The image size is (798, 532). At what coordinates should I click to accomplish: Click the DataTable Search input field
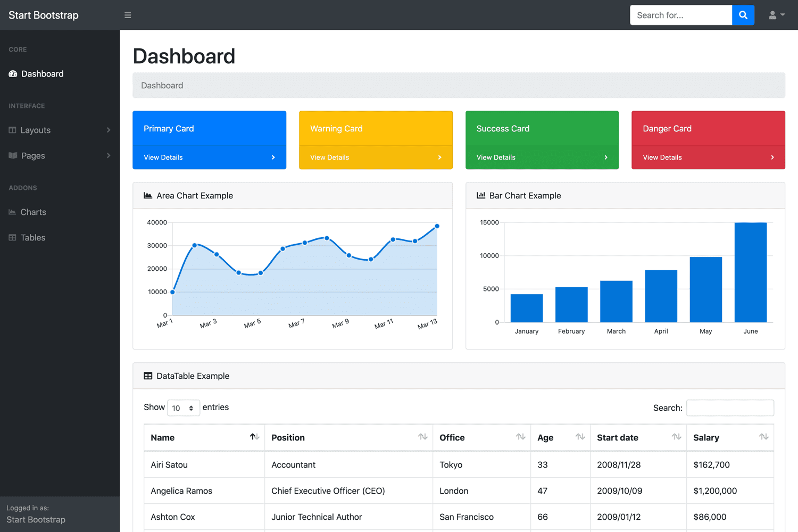pos(730,408)
